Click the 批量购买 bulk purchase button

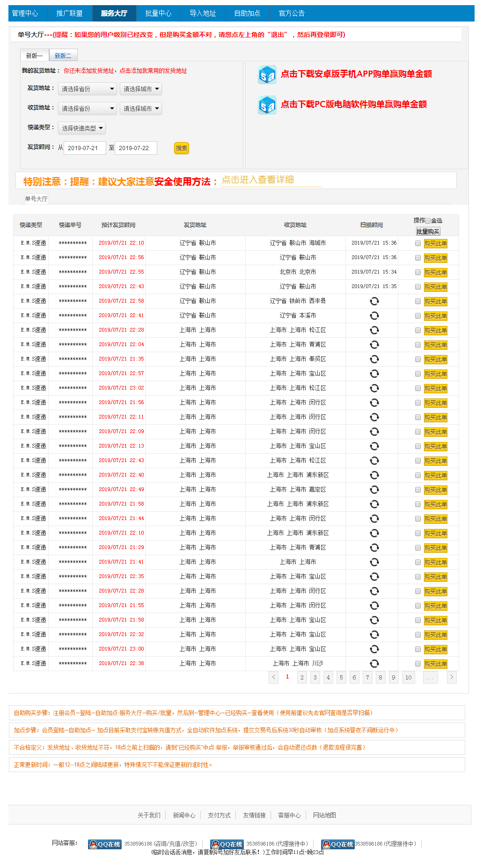tap(428, 231)
